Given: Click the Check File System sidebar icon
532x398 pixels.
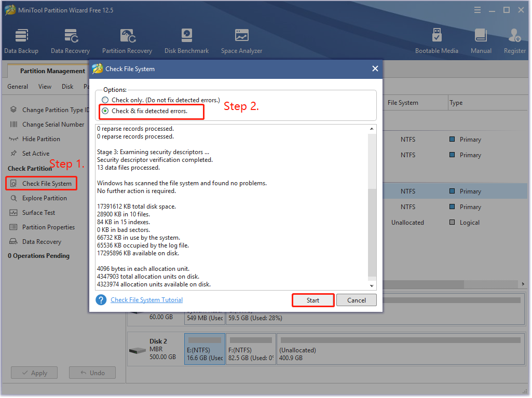Looking at the screenshot, I should click(x=13, y=184).
